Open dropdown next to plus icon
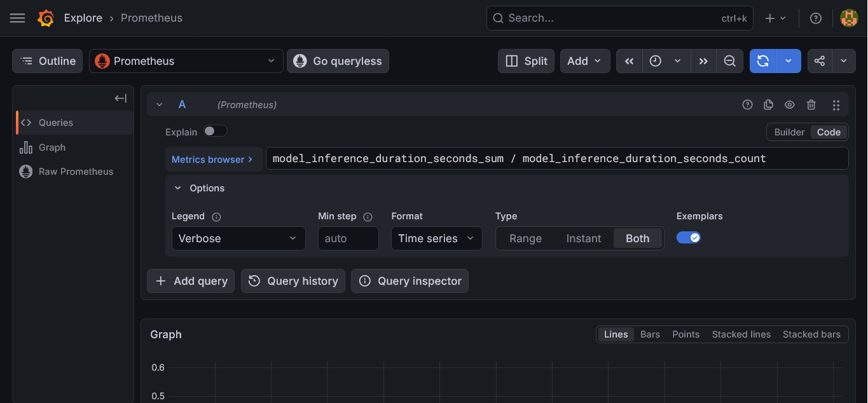 [783, 18]
